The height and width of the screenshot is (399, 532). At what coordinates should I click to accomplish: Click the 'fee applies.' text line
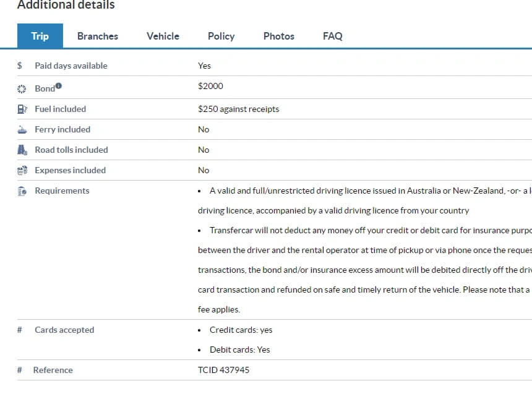click(x=219, y=309)
